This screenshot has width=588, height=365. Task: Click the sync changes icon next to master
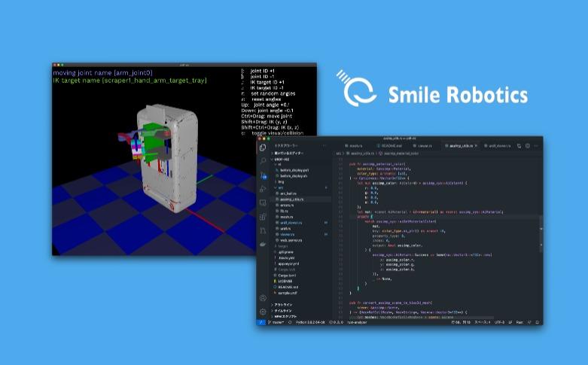click(x=290, y=322)
